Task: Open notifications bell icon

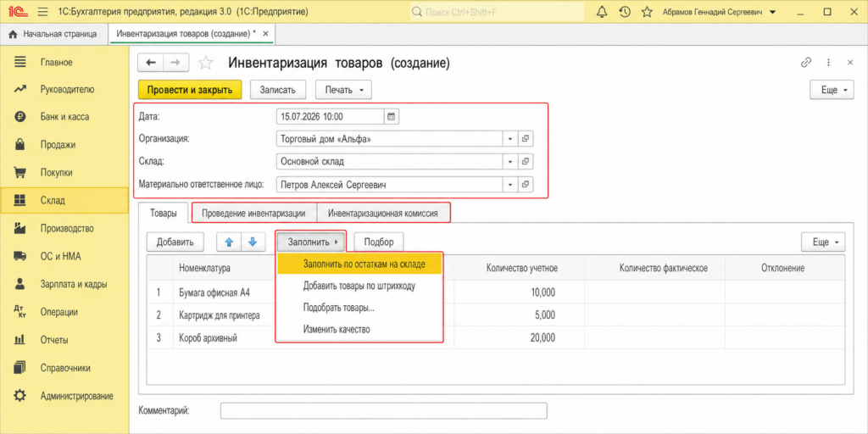Action: click(603, 12)
